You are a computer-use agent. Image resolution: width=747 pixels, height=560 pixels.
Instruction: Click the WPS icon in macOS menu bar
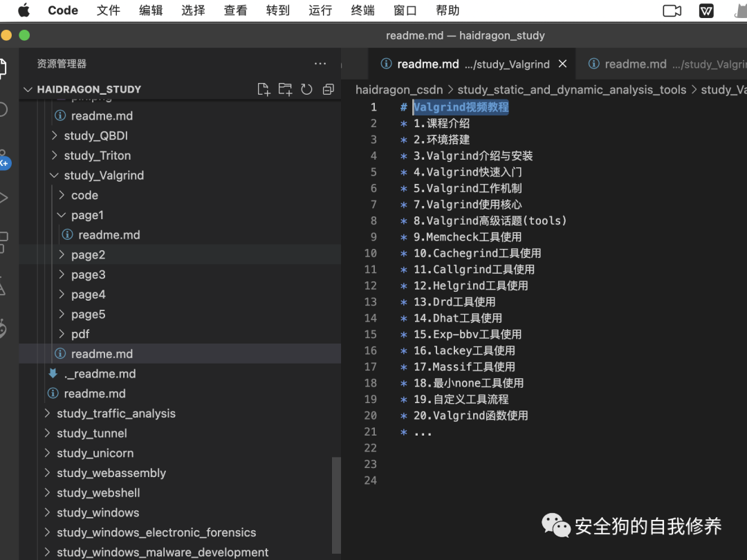706,10
